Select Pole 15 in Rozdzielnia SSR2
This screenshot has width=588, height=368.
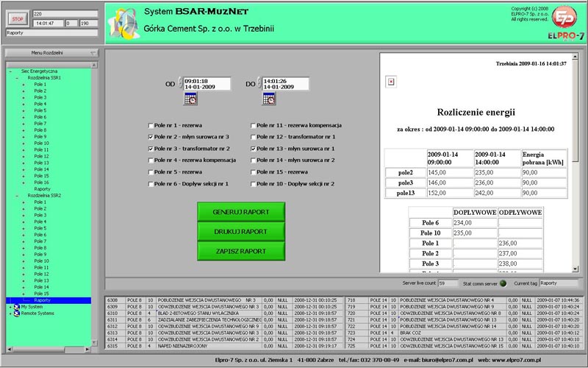pyautogui.click(x=41, y=294)
